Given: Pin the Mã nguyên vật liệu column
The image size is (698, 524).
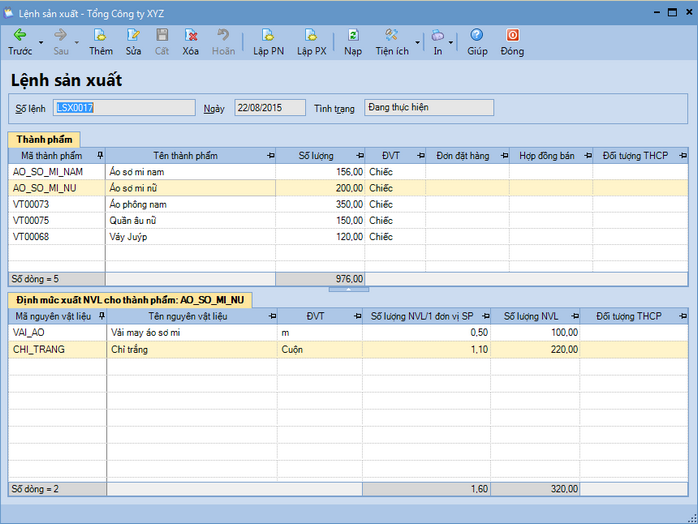Looking at the screenshot, I should (101, 316).
